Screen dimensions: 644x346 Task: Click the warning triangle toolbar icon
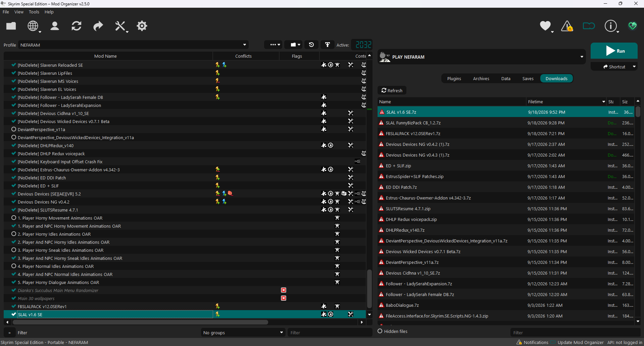point(567,26)
